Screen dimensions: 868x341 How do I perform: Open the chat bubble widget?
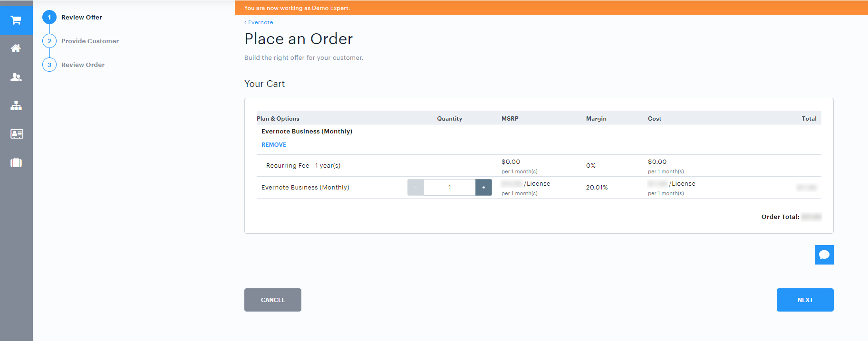(824, 255)
